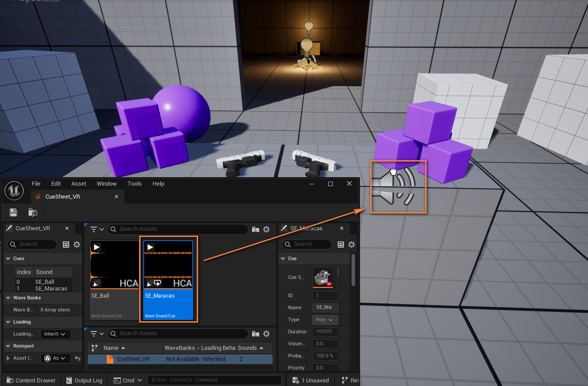Viewport: 588px width, 386px height.
Task: Collapse the Wave Banks section
Action: point(8,298)
